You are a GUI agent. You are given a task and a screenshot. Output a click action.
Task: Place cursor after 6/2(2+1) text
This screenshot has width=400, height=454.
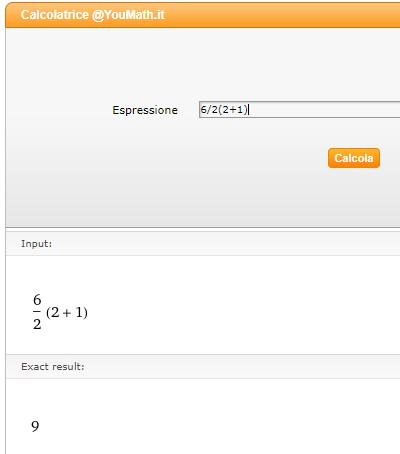[248, 109]
